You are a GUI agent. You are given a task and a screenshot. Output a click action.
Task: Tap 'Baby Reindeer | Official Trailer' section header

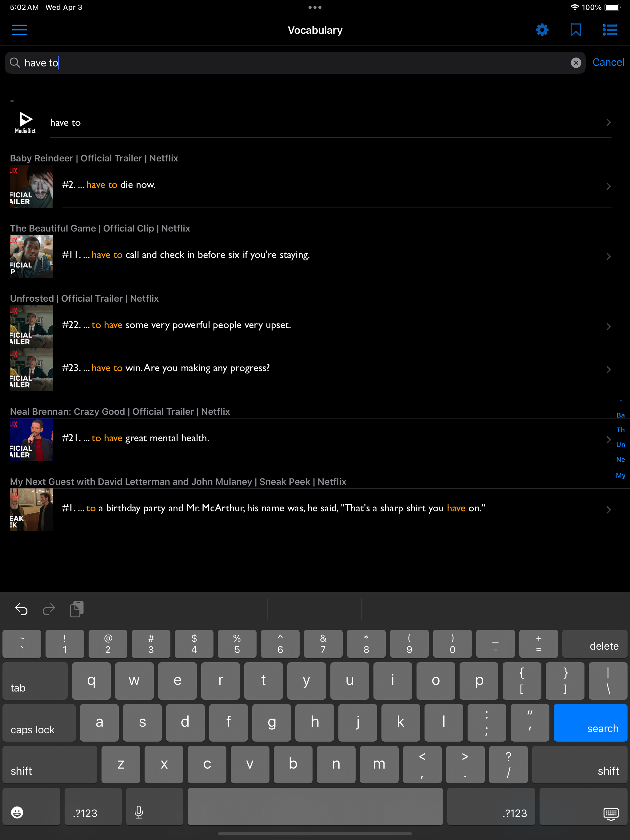click(94, 158)
